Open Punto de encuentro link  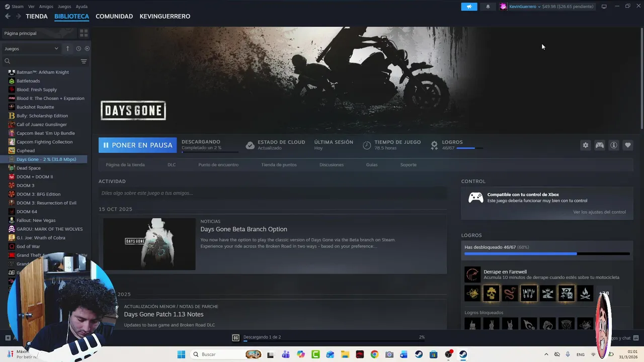pos(218,165)
